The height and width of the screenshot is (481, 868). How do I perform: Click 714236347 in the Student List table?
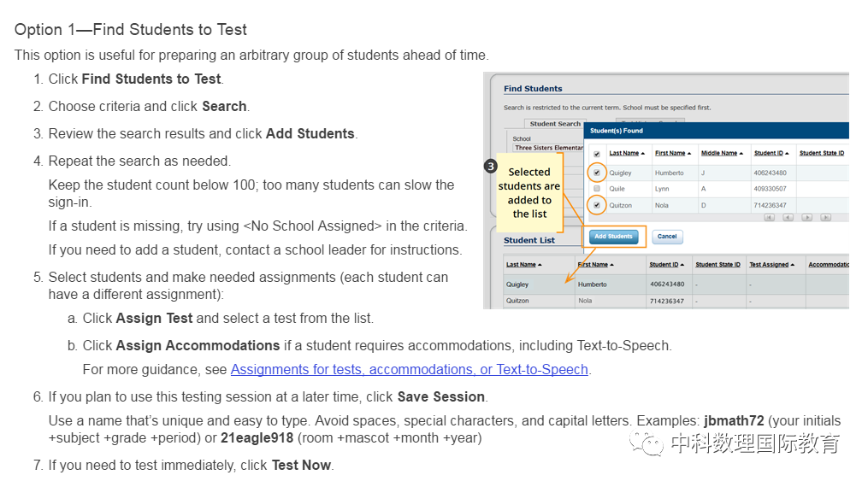(x=667, y=302)
